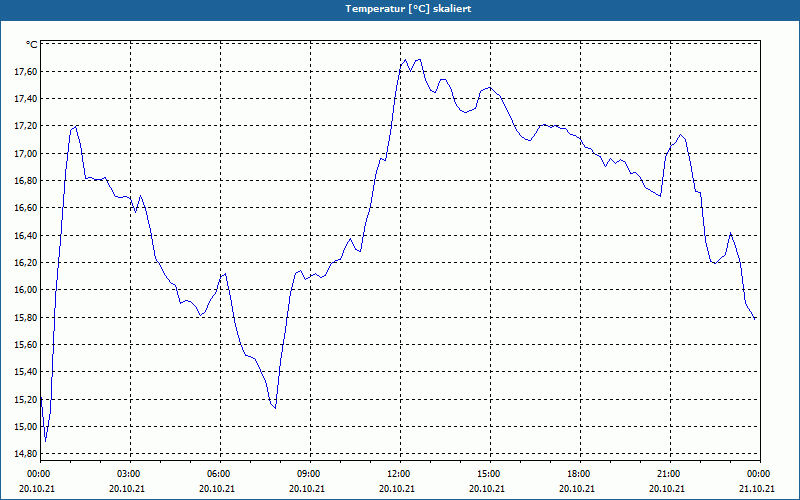800x500 pixels.
Task: Click the 15,40 y-axis value
Action: coord(26,372)
